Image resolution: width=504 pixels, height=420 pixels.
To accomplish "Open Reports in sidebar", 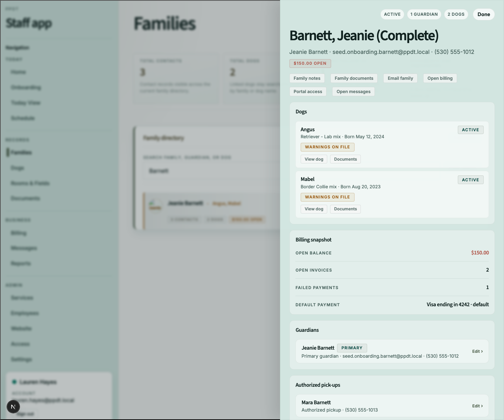I will [x=21, y=264].
